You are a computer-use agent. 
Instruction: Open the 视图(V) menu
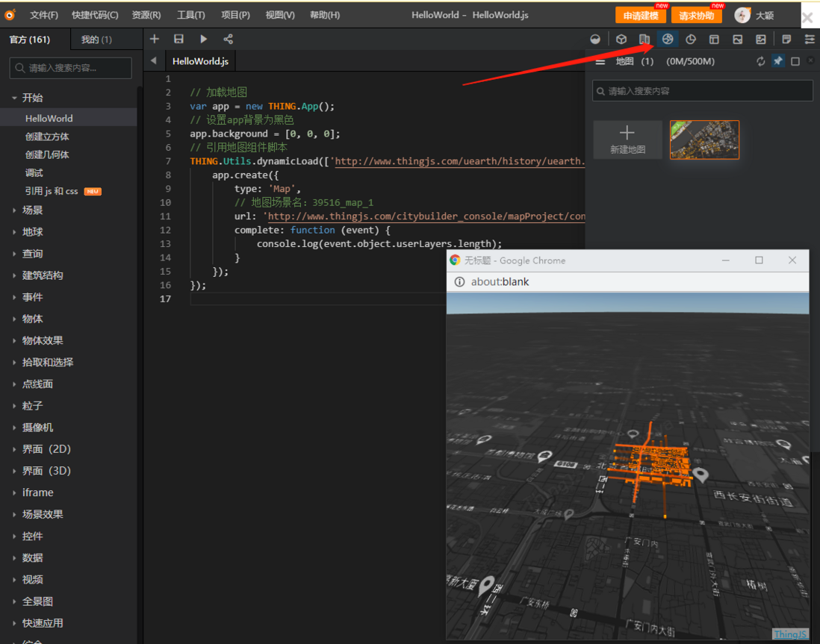click(x=280, y=15)
